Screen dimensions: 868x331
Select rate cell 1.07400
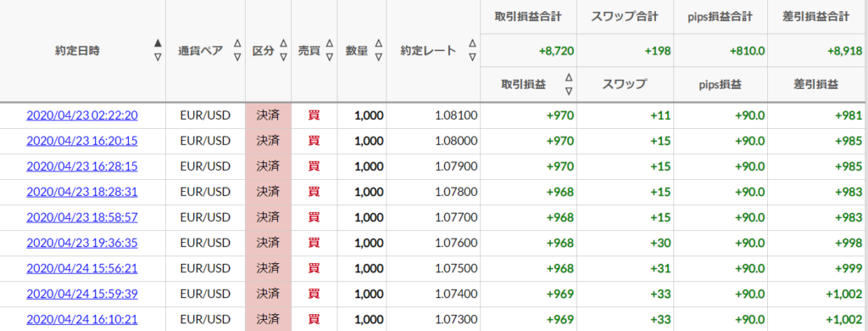(x=456, y=294)
